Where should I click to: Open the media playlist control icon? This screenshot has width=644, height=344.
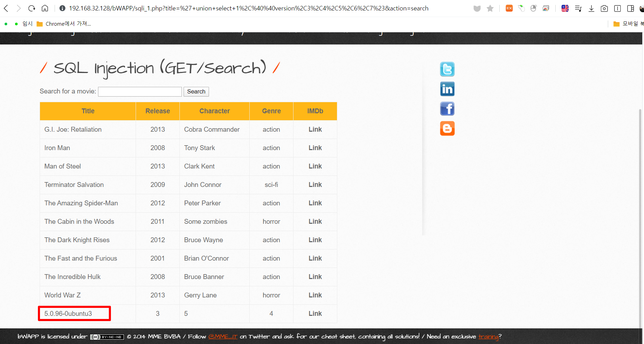point(578,8)
